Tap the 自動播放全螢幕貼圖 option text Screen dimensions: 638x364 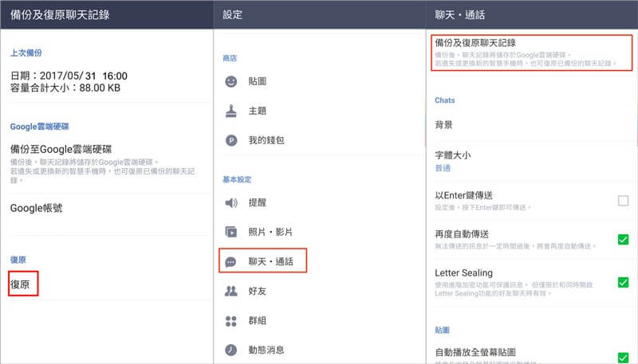(475, 352)
